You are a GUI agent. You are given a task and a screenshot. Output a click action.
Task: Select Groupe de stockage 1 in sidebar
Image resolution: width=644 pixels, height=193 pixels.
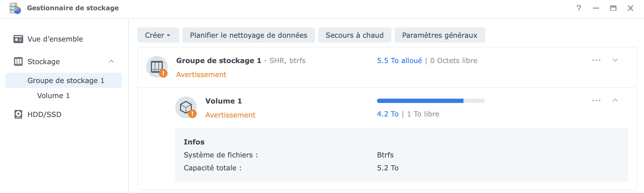pyautogui.click(x=66, y=80)
